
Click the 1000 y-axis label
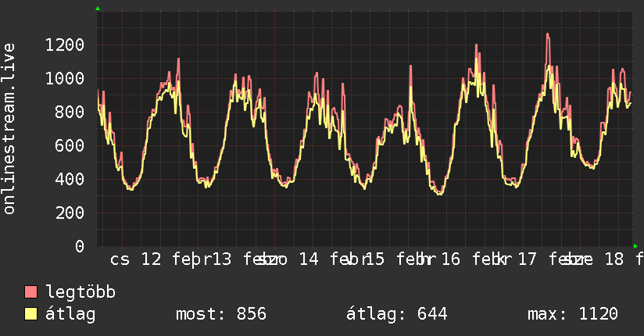point(65,78)
